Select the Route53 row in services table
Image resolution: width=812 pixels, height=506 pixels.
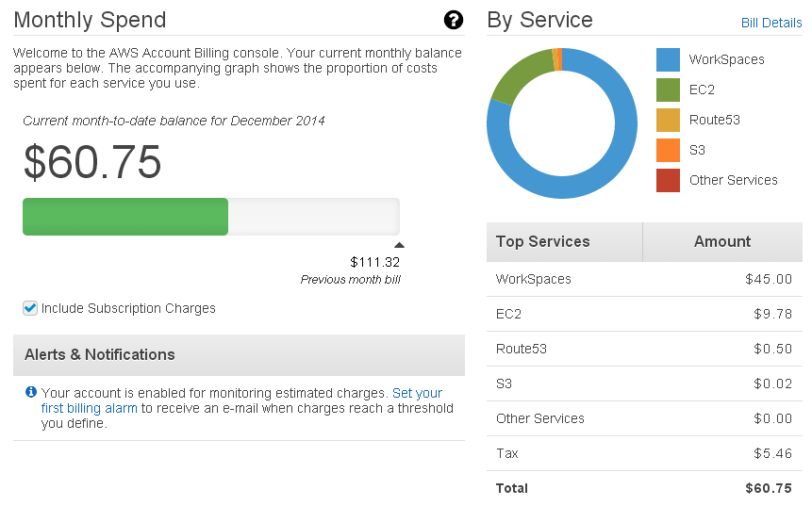(x=643, y=349)
